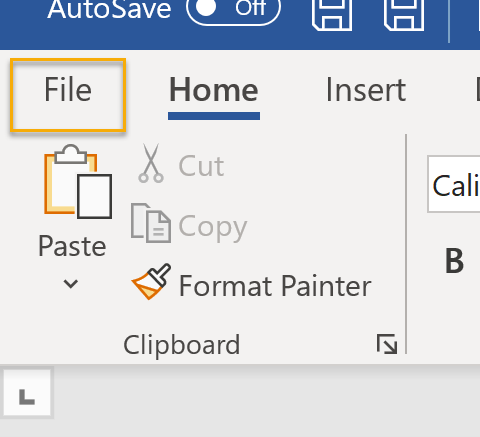
Task: Click the ruler tab stop selector
Action: (x=27, y=392)
